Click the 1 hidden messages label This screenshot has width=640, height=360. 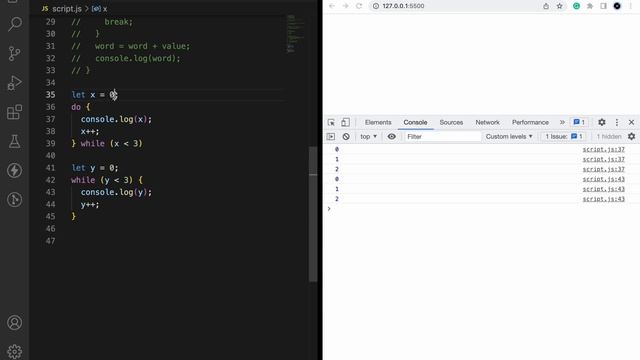[609, 136]
